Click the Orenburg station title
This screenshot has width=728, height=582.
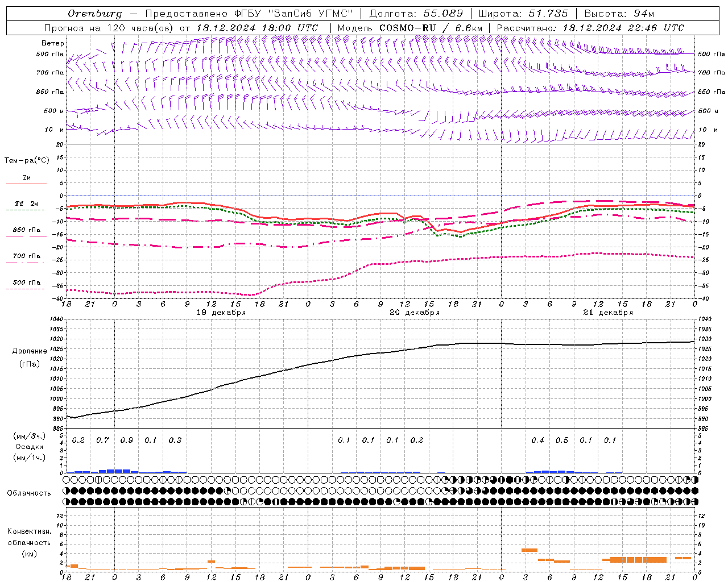[94, 14]
